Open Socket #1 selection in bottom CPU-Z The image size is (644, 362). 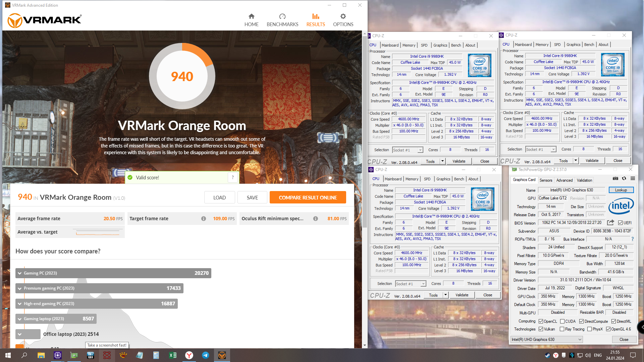tap(411, 284)
